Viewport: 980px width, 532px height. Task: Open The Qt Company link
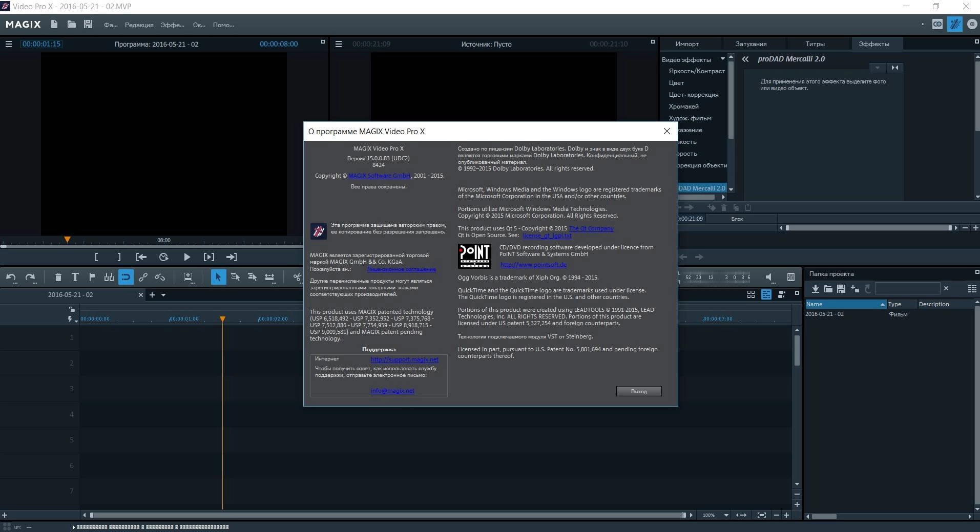click(591, 229)
